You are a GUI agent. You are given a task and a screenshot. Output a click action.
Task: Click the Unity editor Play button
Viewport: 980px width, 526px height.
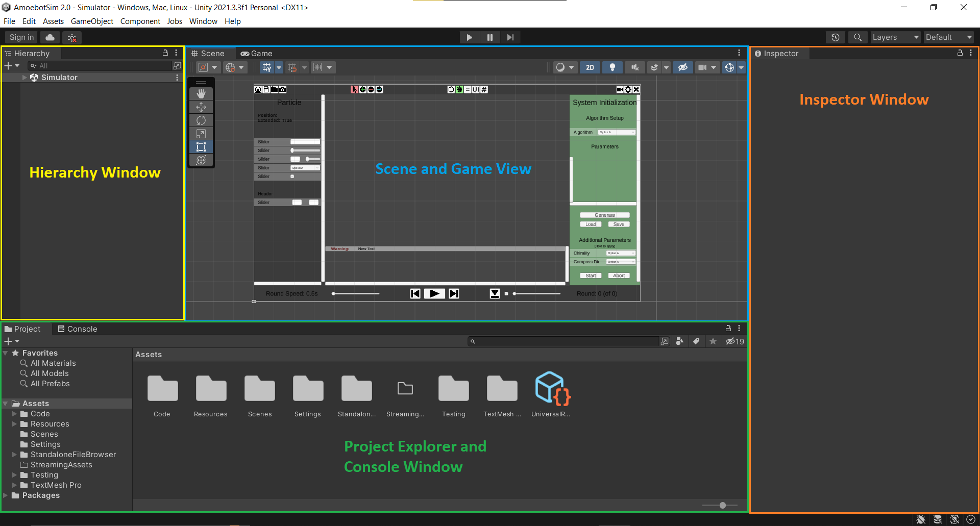click(x=469, y=37)
